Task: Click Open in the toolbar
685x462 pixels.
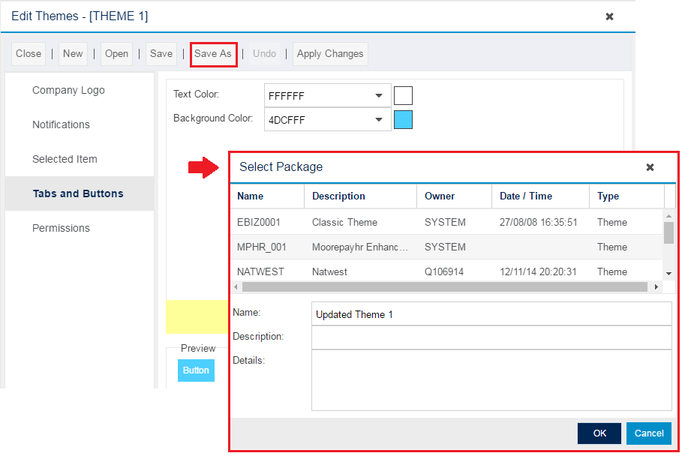Action: 117,54
